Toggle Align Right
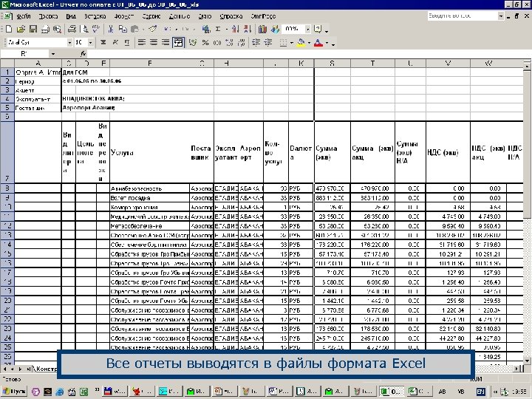 pyautogui.click(x=166, y=42)
